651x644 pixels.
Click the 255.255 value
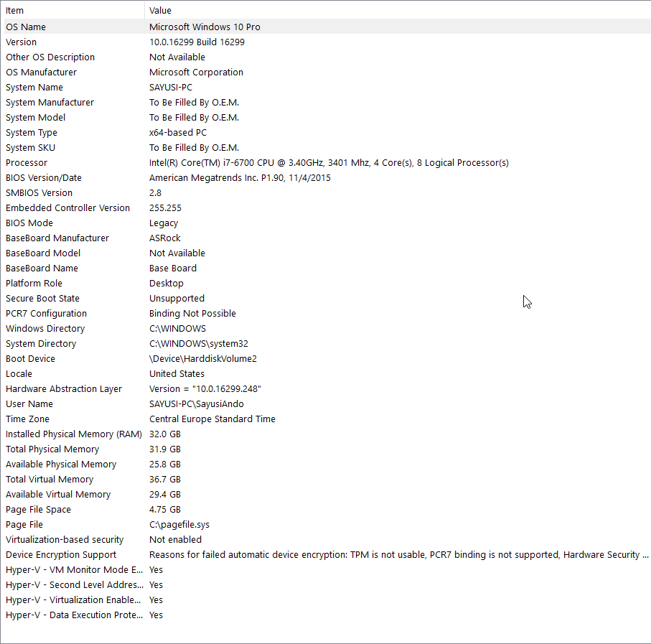[165, 208]
